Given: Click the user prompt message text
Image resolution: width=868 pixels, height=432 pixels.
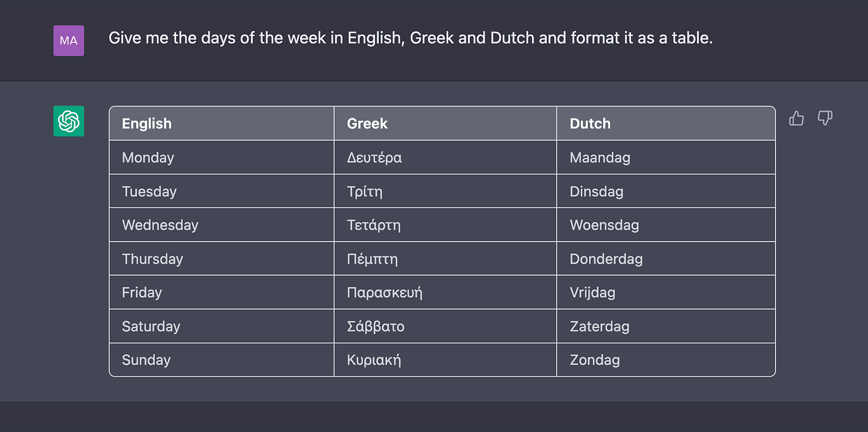Looking at the screenshot, I should [410, 38].
